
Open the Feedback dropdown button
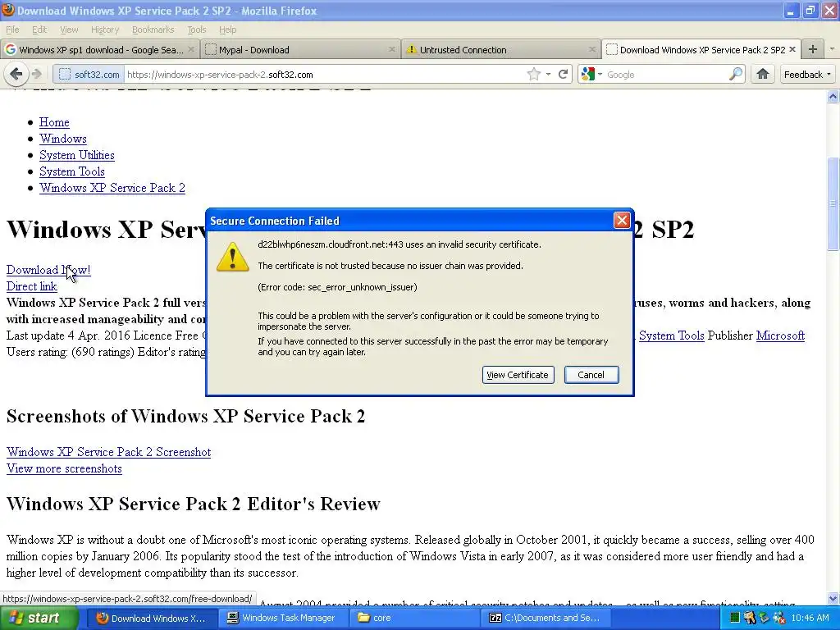808,75
